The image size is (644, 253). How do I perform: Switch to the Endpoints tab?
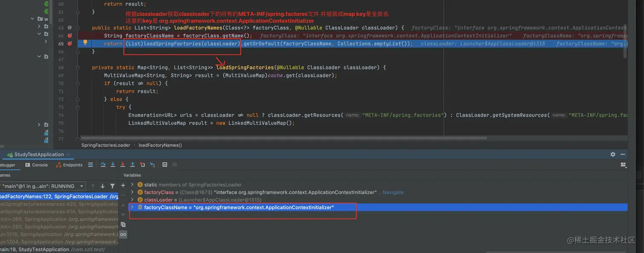[x=69, y=165]
